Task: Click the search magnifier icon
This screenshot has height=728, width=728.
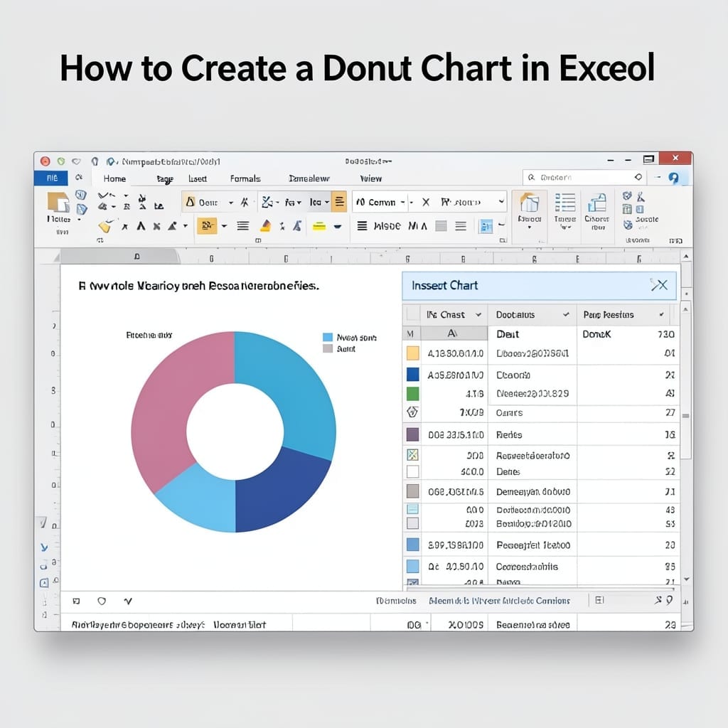Action: pos(531,177)
